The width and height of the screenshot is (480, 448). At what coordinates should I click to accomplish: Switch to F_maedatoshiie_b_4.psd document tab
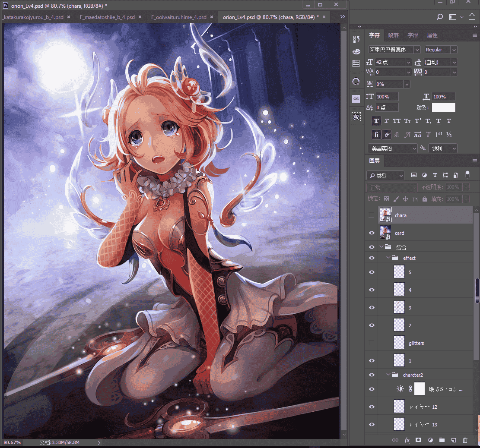pos(107,17)
